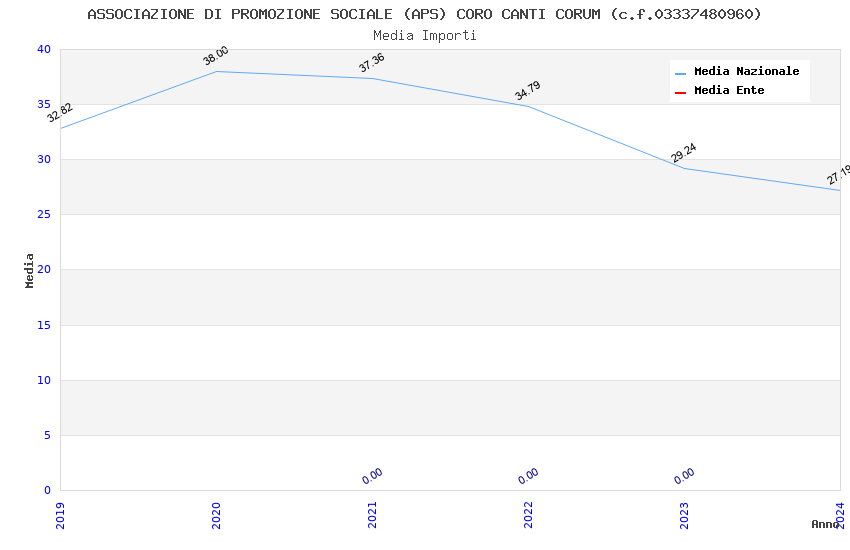Click the Media y-axis title

pyautogui.click(x=30, y=270)
